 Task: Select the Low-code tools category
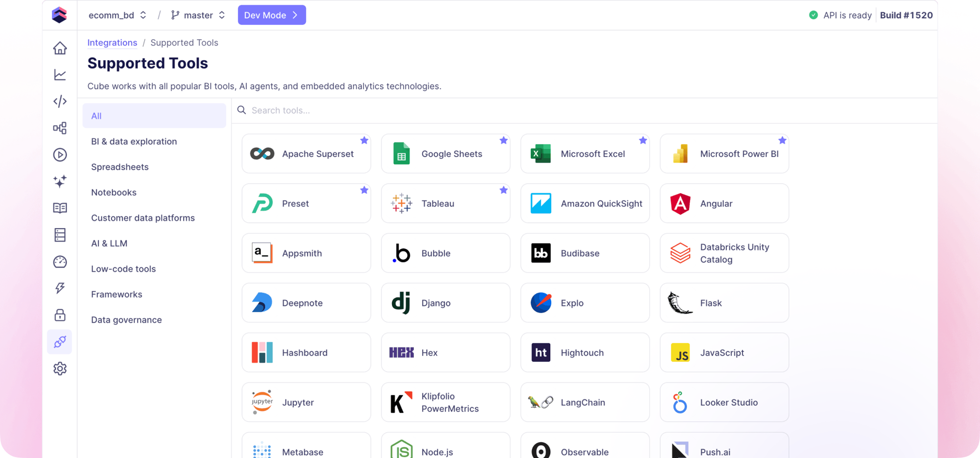tap(154, 269)
